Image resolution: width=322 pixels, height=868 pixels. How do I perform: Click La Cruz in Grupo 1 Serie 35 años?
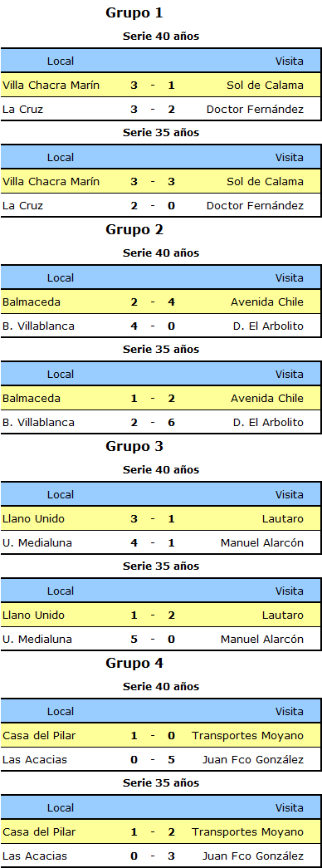pos(22,206)
